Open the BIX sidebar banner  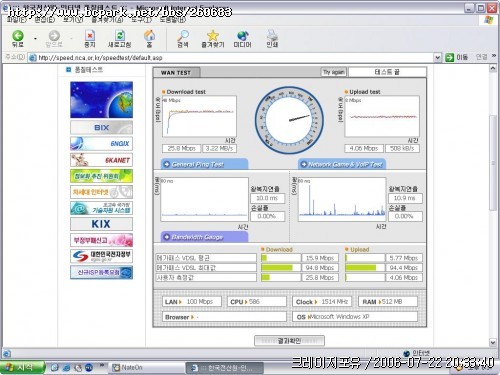[x=101, y=127]
